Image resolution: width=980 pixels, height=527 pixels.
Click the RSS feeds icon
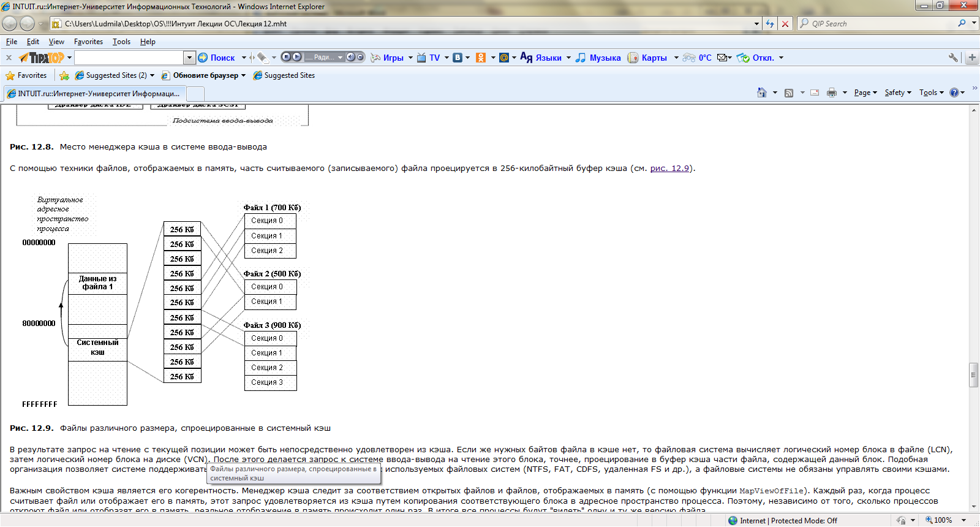789,93
